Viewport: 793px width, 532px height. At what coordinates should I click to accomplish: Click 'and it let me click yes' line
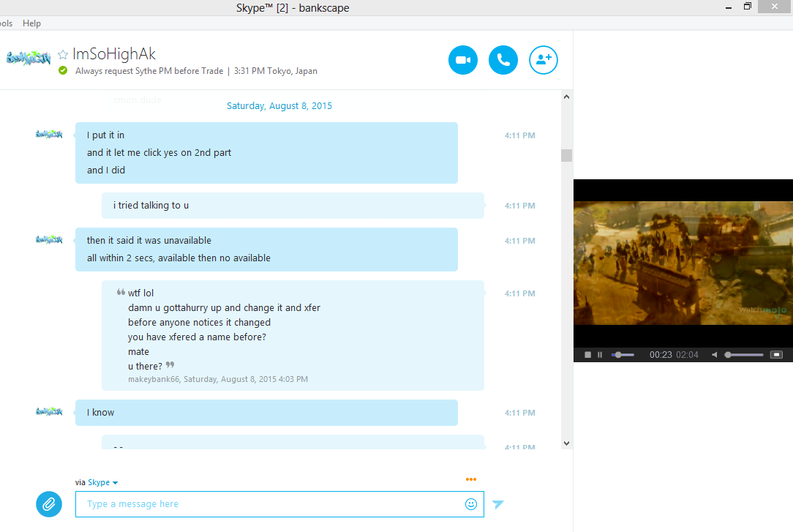pos(159,153)
